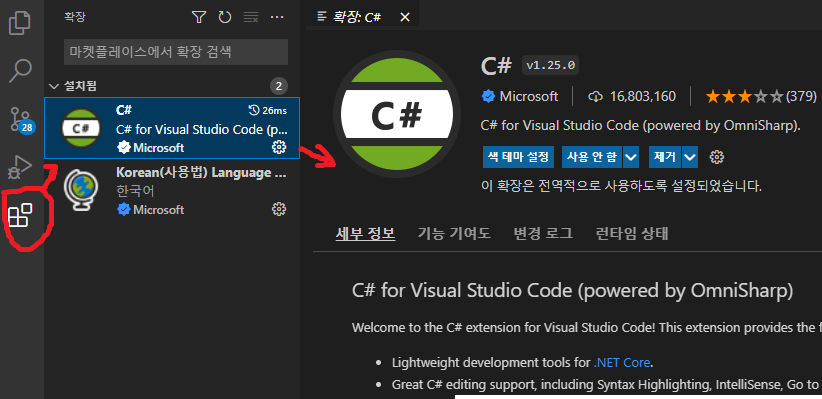Switch to the 세부 정보 tab
Screen dimensions: 822x399
tap(365, 233)
